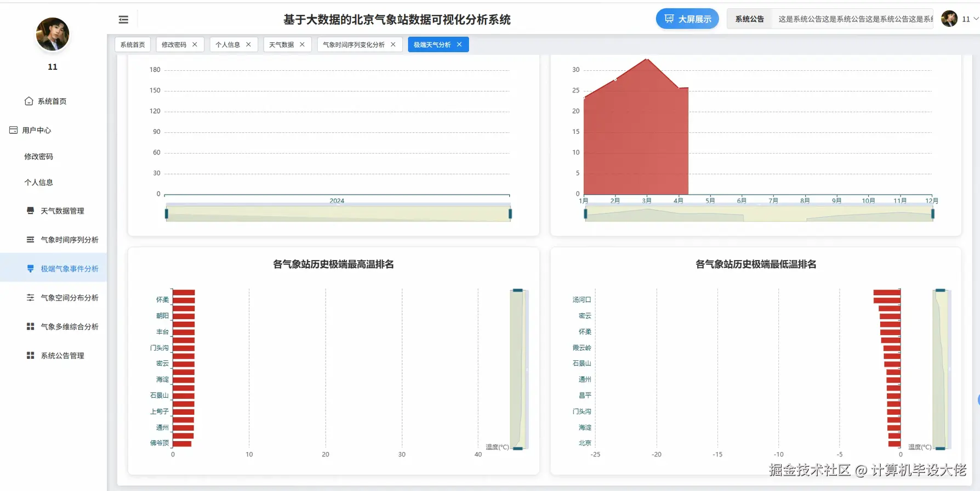Open the 大屏展示 big screen display
980x491 pixels.
click(x=687, y=19)
